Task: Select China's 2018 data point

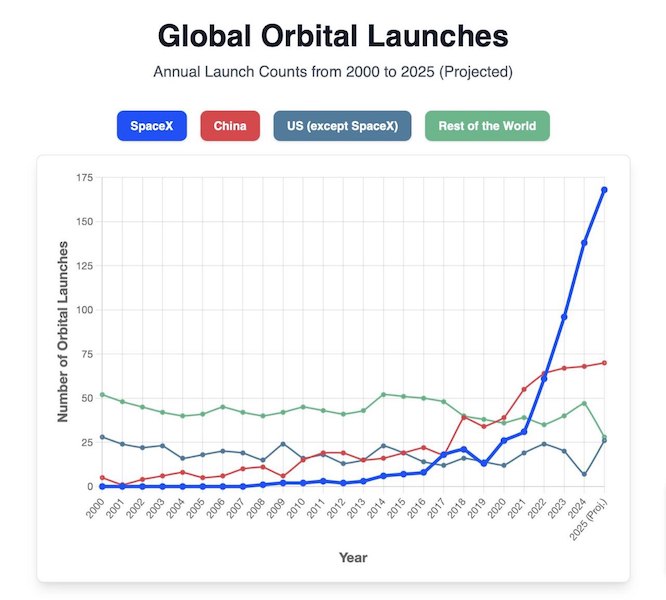Action: click(x=463, y=415)
